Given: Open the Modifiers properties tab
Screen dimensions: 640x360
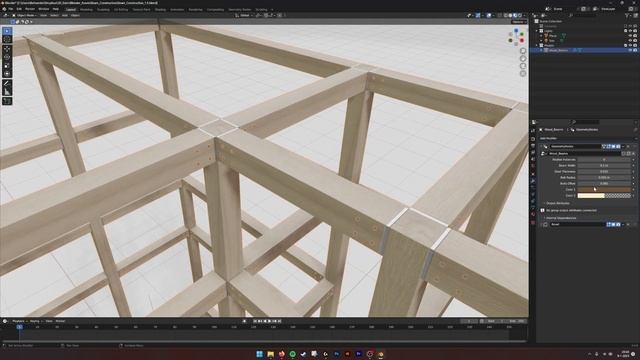Looking at the screenshot, I should (533, 181).
